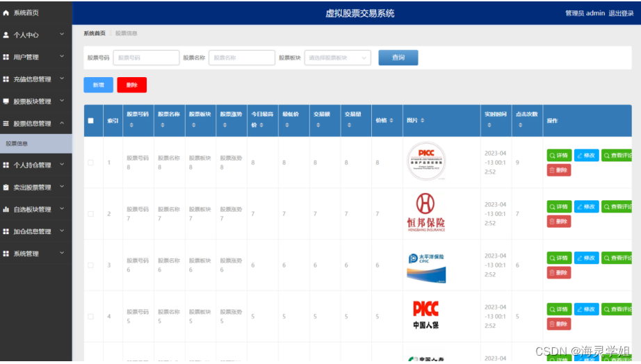Sort by 今日最高价 column arrows

point(261,125)
